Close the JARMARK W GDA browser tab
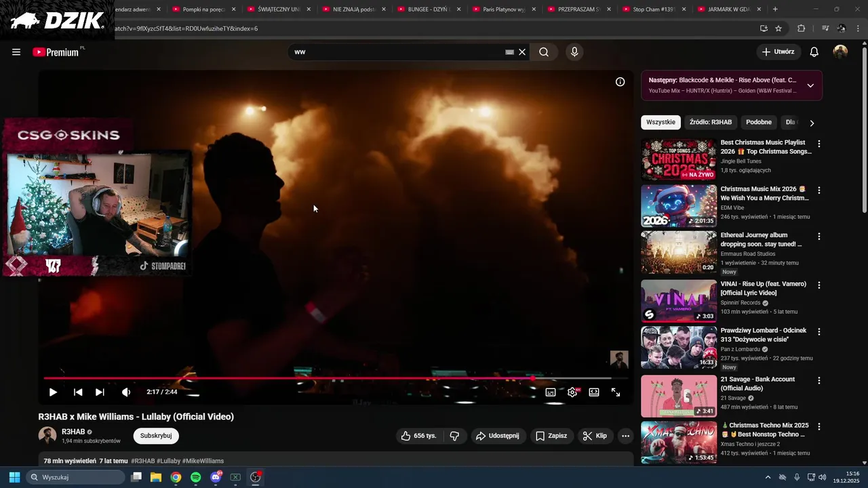This screenshot has width=868, height=488. [759, 9]
